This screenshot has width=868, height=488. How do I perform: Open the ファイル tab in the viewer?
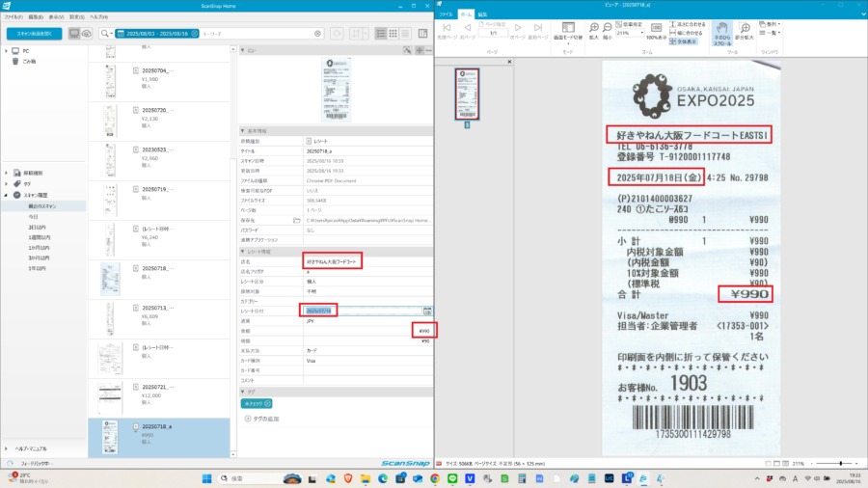click(447, 14)
